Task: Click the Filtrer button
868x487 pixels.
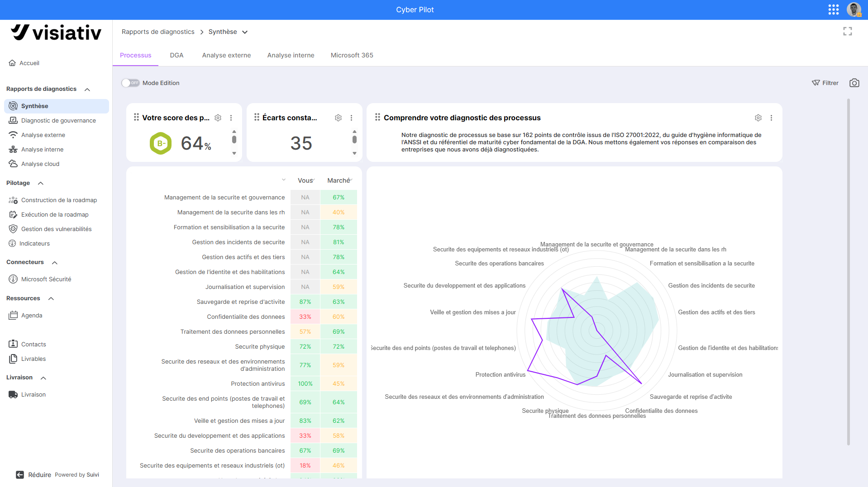Action: tap(825, 83)
